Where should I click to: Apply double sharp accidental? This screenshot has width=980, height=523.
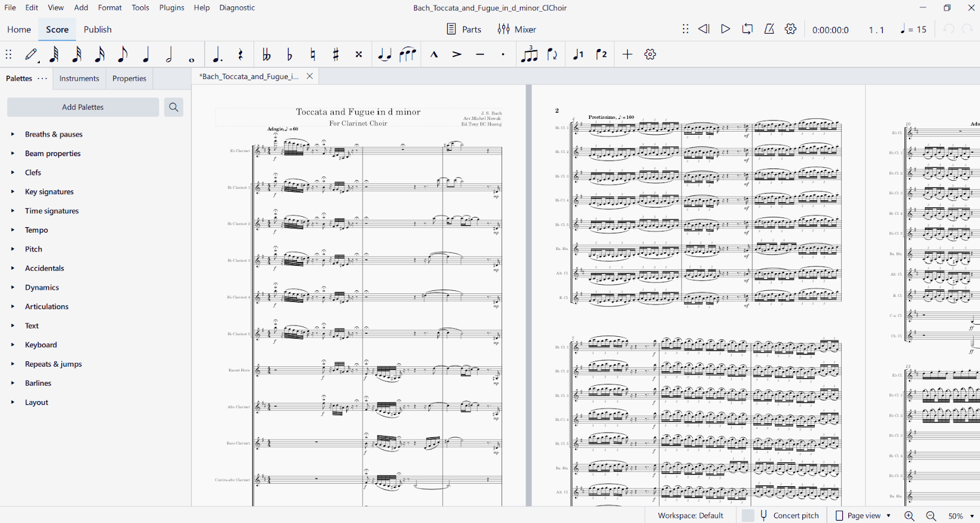(x=359, y=55)
